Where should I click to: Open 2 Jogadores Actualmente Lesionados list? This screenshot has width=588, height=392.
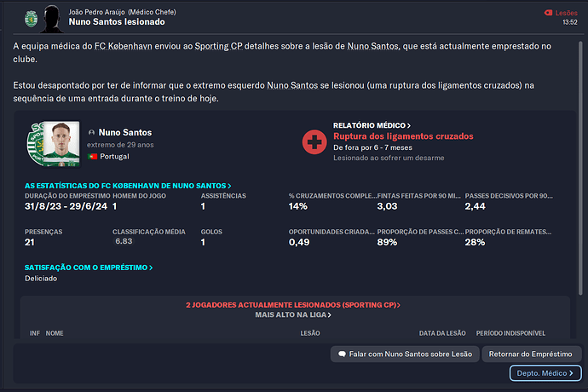click(293, 305)
